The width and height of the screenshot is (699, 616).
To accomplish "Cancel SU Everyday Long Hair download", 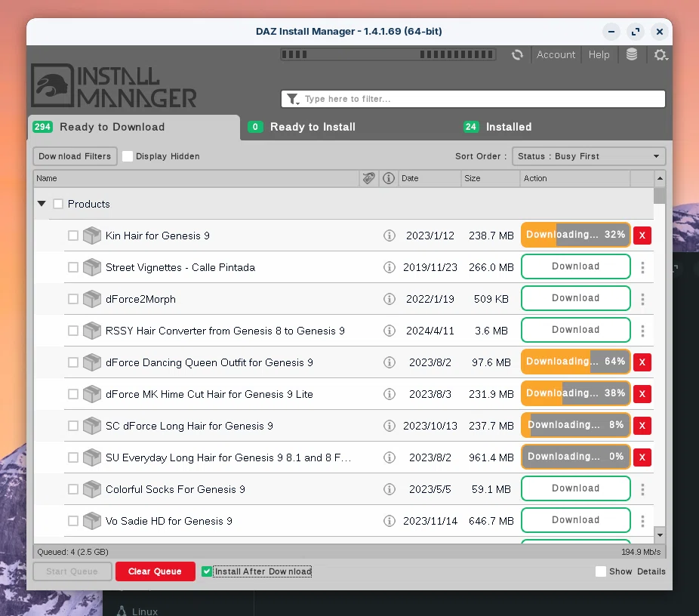I will pyautogui.click(x=642, y=457).
